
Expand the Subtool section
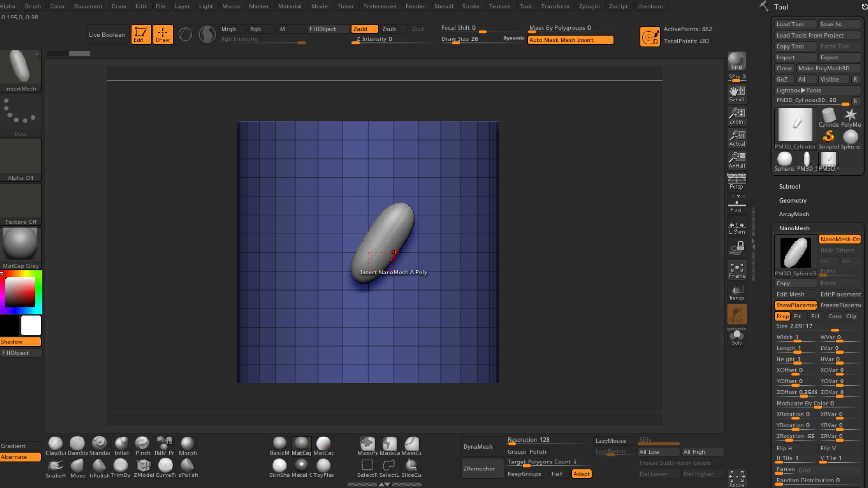[x=789, y=186]
